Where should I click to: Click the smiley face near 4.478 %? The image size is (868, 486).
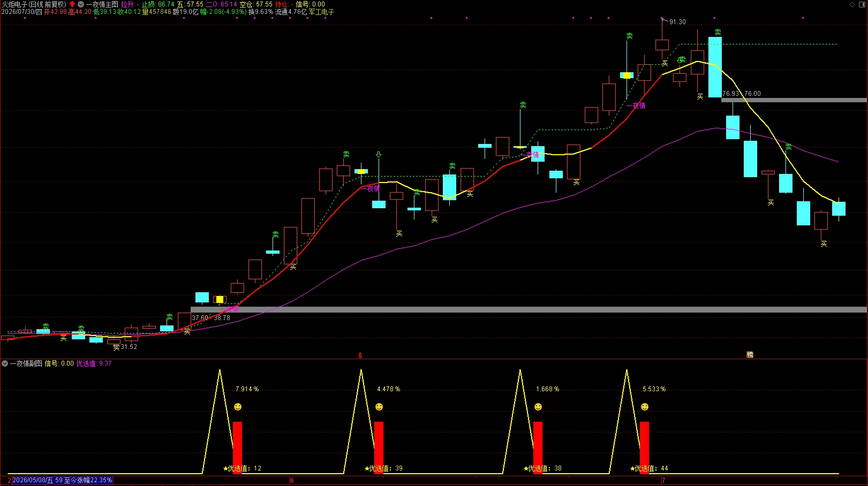(379, 407)
